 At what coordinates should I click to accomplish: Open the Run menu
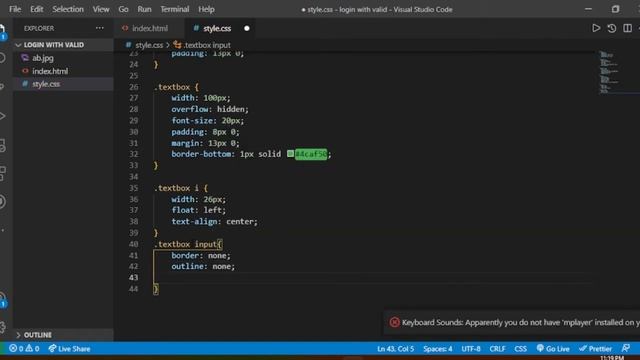click(144, 9)
